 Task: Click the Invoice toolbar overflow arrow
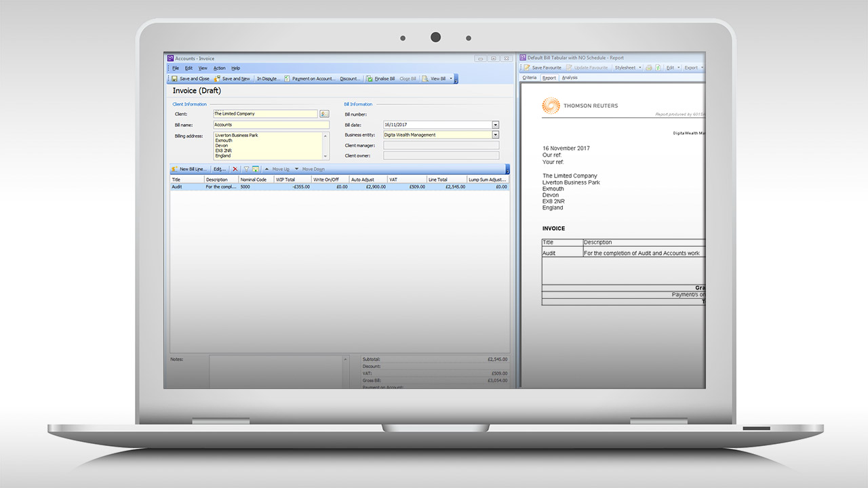(456, 79)
